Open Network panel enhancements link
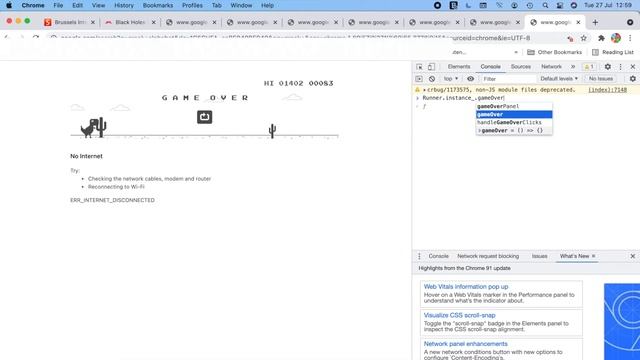Screen dimensions: 640x360 click(465, 344)
